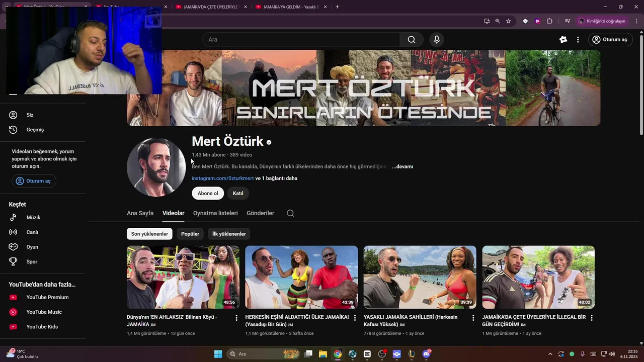Image resolution: width=644 pixels, height=362 pixels.
Task: Open options for YASAKLI JAMAİKA SAHİLLERİ video
Action: pos(473,318)
